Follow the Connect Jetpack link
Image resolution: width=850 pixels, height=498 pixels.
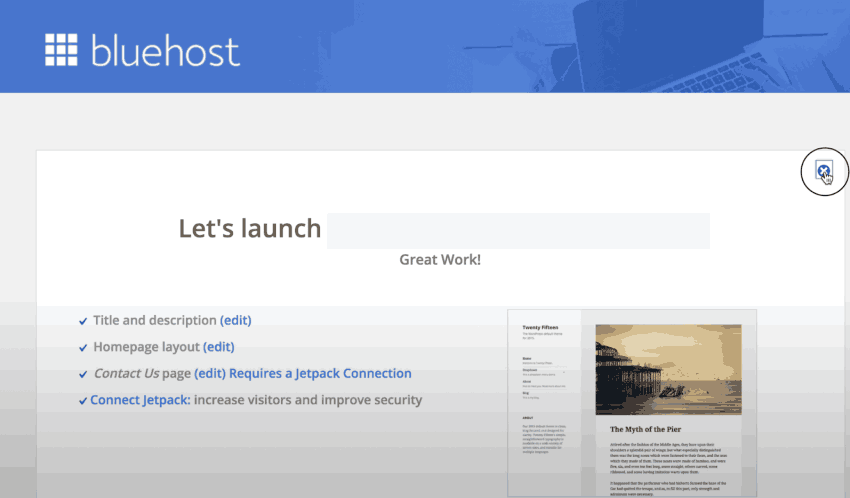(x=140, y=400)
